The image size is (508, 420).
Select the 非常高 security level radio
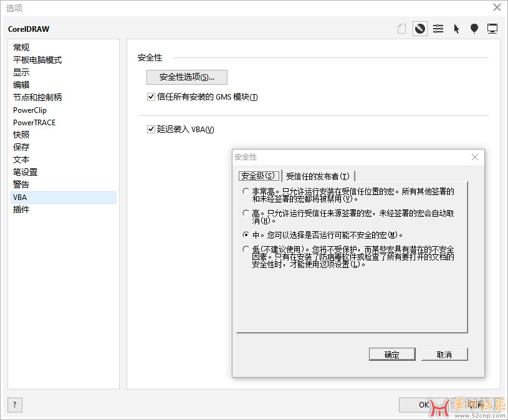(246, 191)
